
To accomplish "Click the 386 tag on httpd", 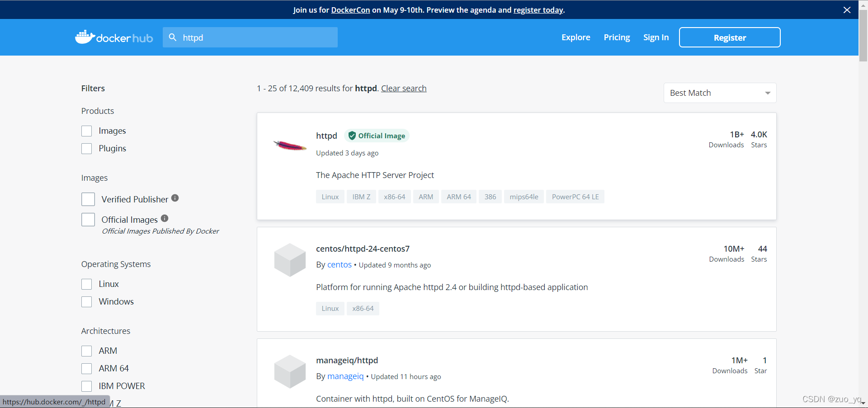I will point(490,197).
